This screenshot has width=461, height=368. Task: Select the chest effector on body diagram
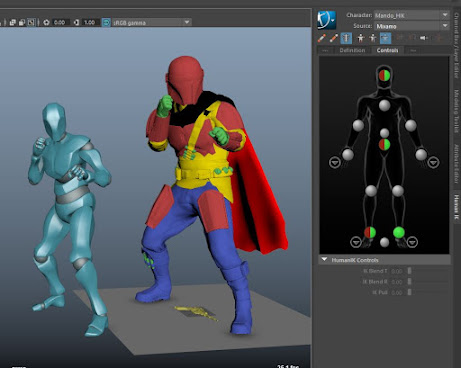(x=384, y=105)
